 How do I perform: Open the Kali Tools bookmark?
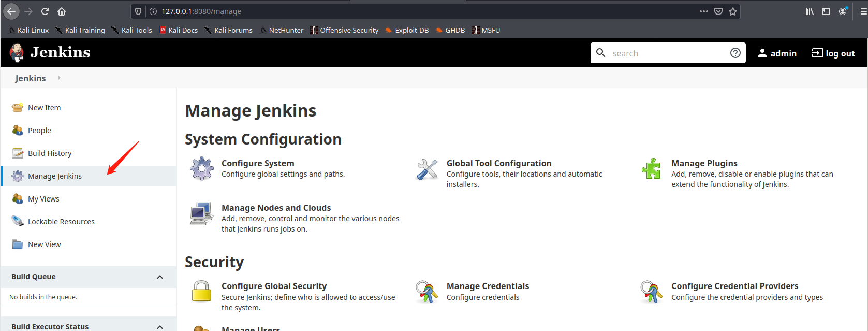(131, 30)
